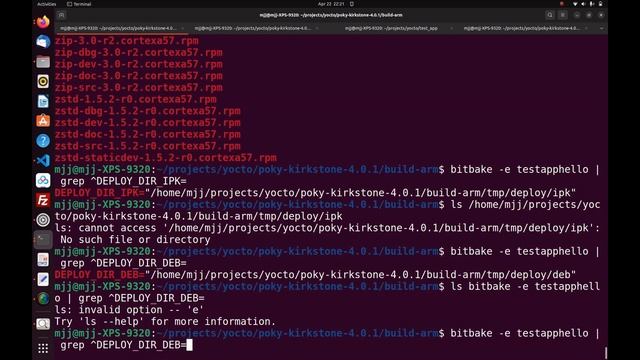This screenshot has width=640, height=360.
Task: Open the Files manager dock icon
Action: click(x=43, y=62)
